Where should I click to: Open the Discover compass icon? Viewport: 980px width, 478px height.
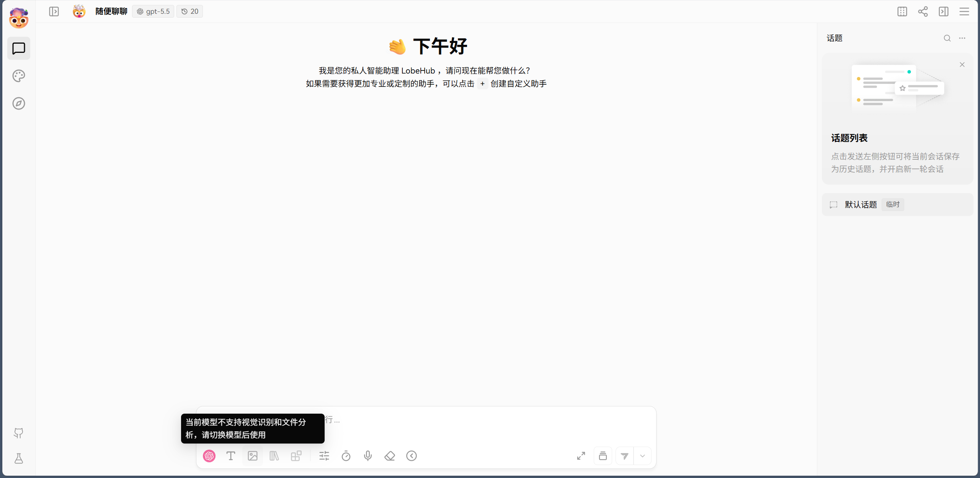(x=18, y=103)
